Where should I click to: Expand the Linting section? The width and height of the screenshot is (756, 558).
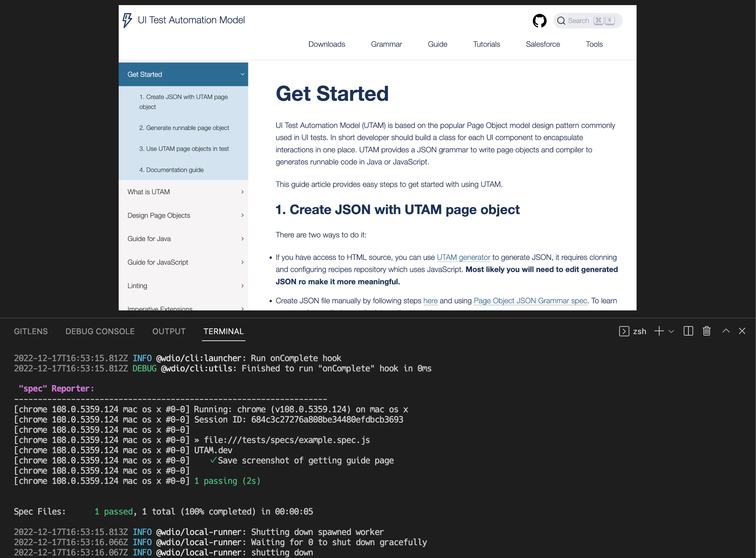coord(183,286)
